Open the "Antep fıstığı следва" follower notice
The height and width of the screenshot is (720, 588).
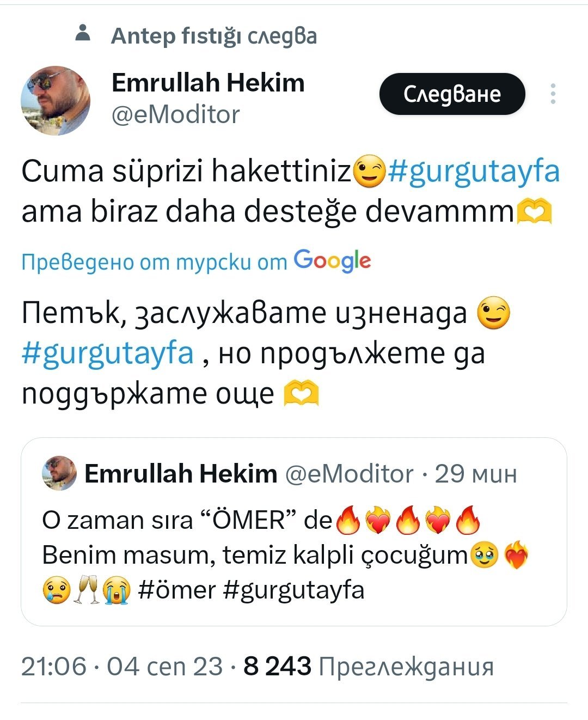[213, 36]
